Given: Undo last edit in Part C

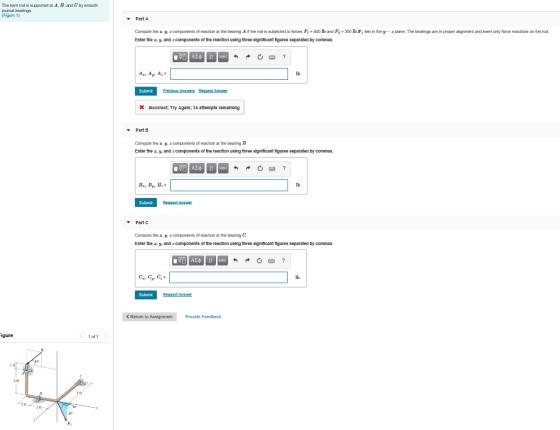Looking at the screenshot, I should click(235, 260).
